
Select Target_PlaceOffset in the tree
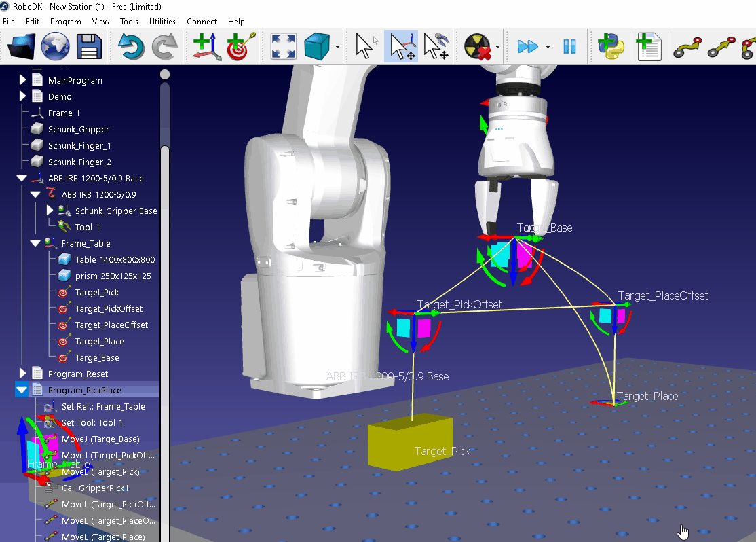tap(111, 325)
